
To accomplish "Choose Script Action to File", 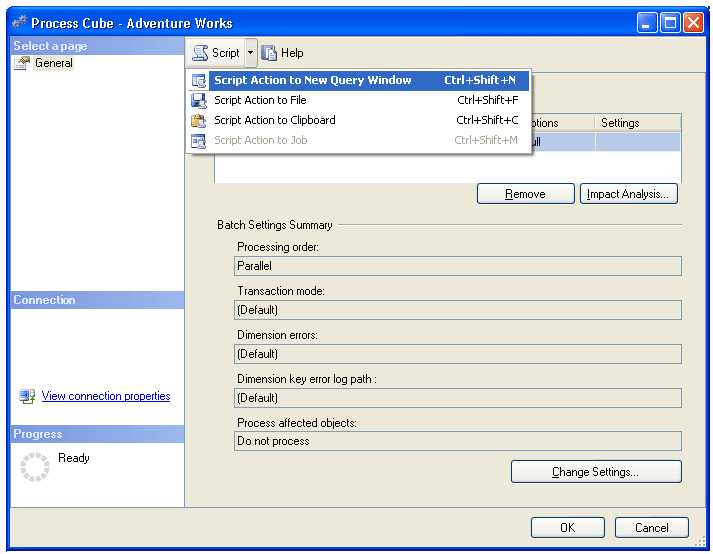I will [x=359, y=101].
